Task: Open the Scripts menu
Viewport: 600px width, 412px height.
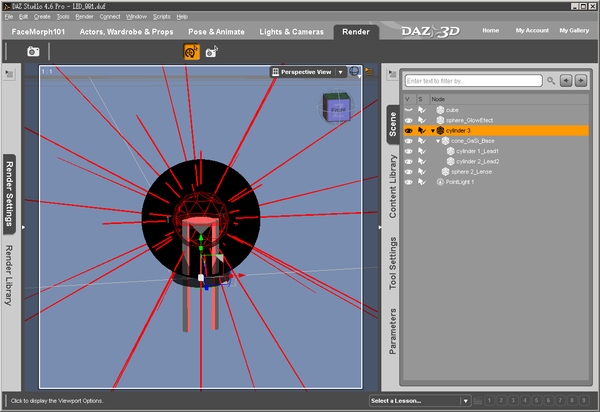Action: (x=161, y=17)
